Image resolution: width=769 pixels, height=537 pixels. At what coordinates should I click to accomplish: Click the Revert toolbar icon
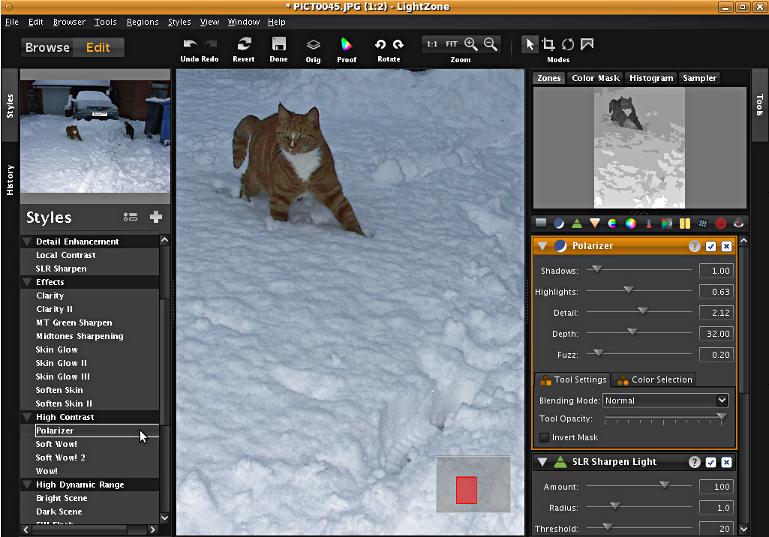(243, 45)
